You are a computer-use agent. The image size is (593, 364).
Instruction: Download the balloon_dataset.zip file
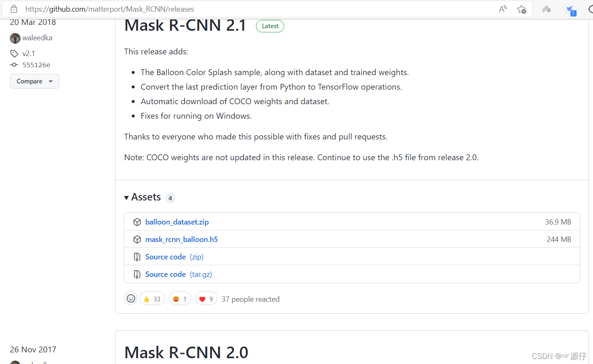[177, 222]
